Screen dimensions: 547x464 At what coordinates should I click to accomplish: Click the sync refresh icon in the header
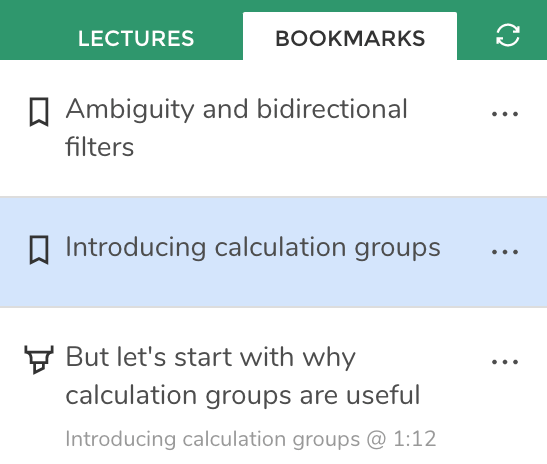pos(508,35)
